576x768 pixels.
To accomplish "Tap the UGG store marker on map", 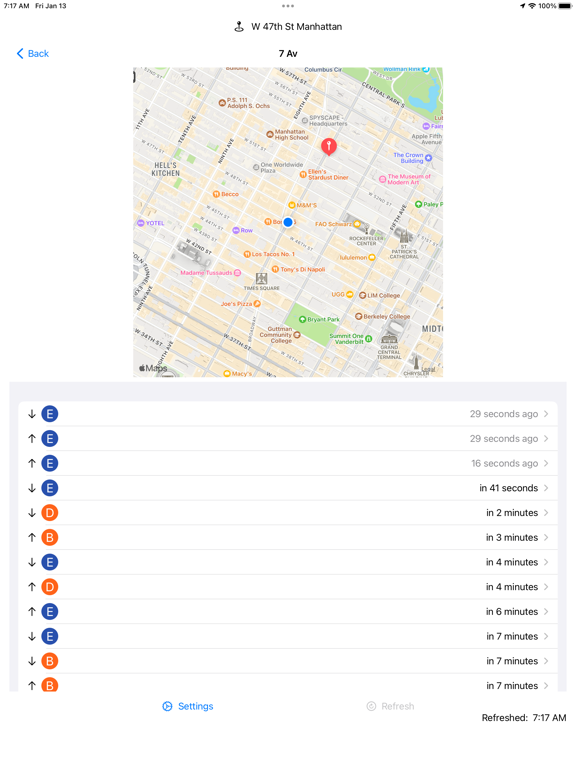I will pyautogui.click(x=349, y=294).
